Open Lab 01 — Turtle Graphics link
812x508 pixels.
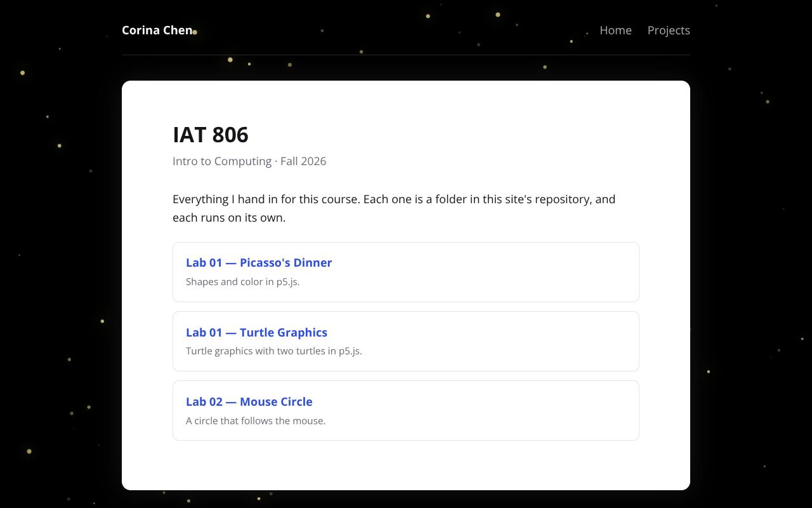click(256, 333)
